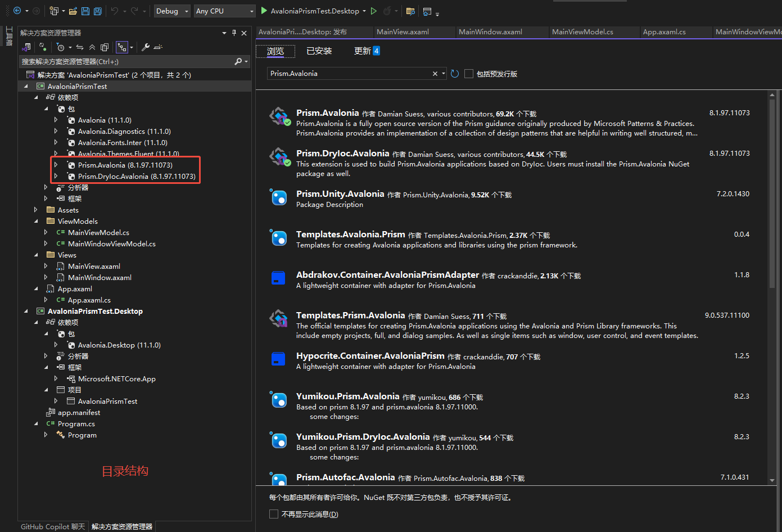Click the Redo icon
This screenshot has height=532, width=782.
pos(134,11)
